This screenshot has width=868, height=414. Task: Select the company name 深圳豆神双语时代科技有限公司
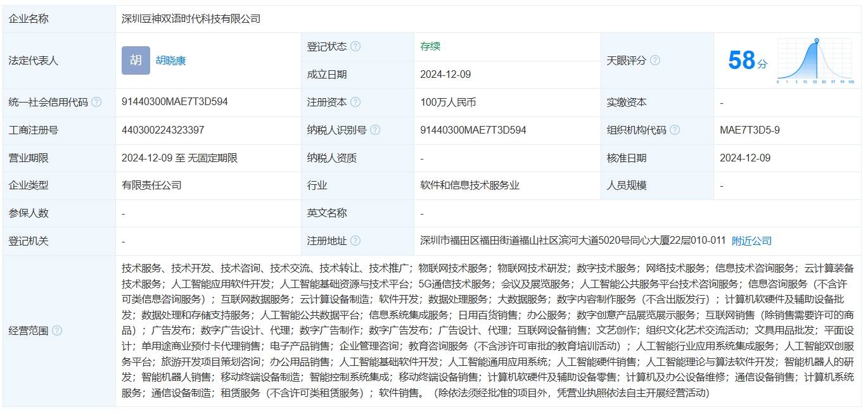[191, 19]
